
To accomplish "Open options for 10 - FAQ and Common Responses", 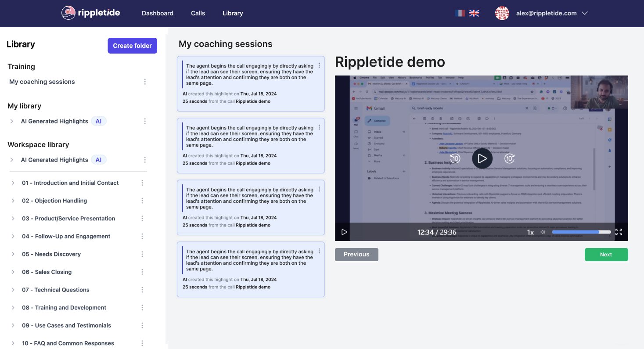I will [142, 343].
